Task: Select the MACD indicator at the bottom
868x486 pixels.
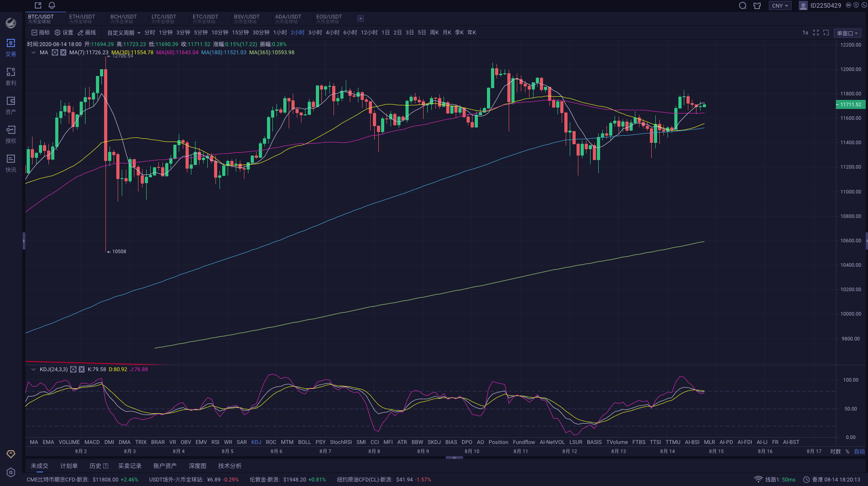Action: tap(92, 442)
